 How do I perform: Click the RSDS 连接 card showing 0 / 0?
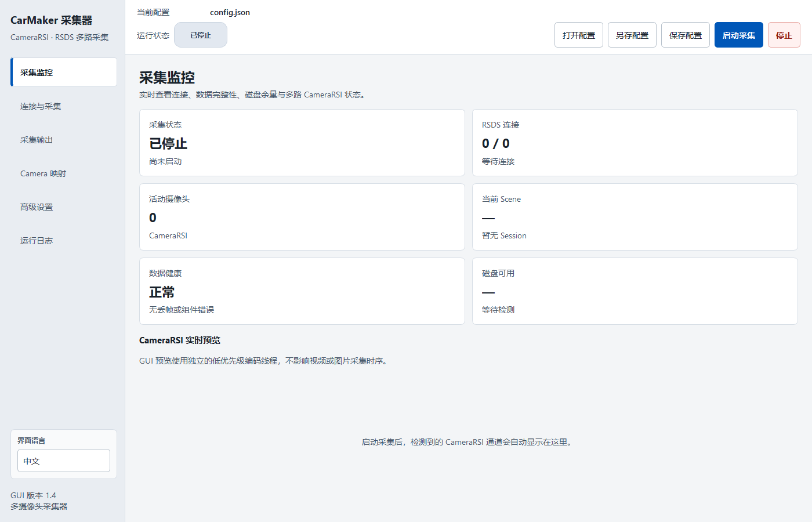click(x=635, y=143)
